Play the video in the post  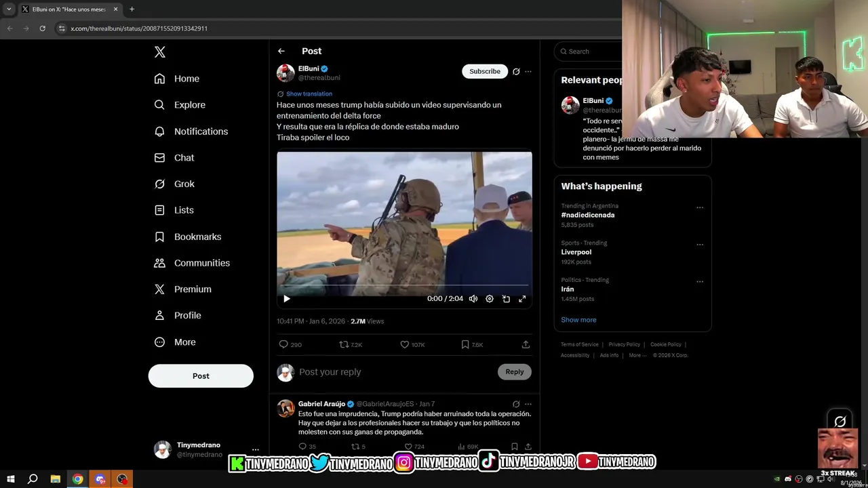287,299
